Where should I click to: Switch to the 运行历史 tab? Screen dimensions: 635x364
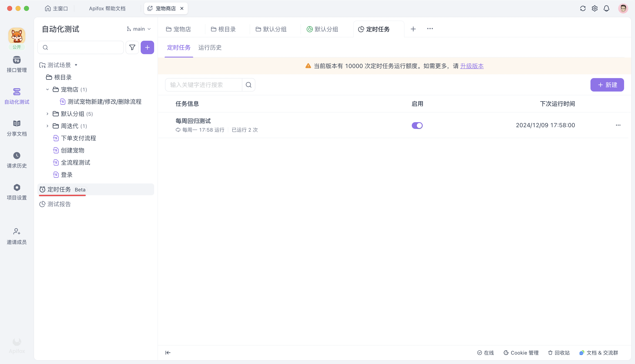point(210,47)
